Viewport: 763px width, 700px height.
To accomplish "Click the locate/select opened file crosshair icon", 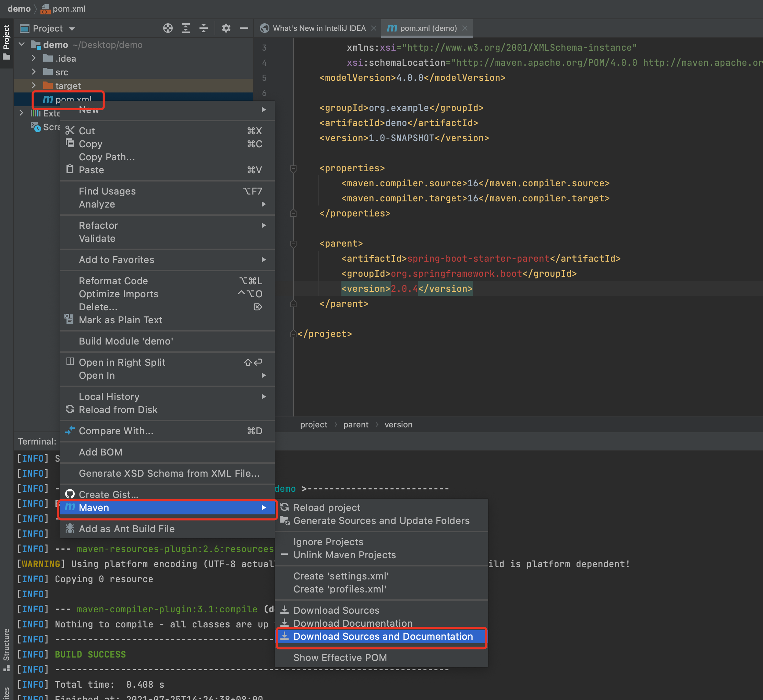I will [168, 28].
